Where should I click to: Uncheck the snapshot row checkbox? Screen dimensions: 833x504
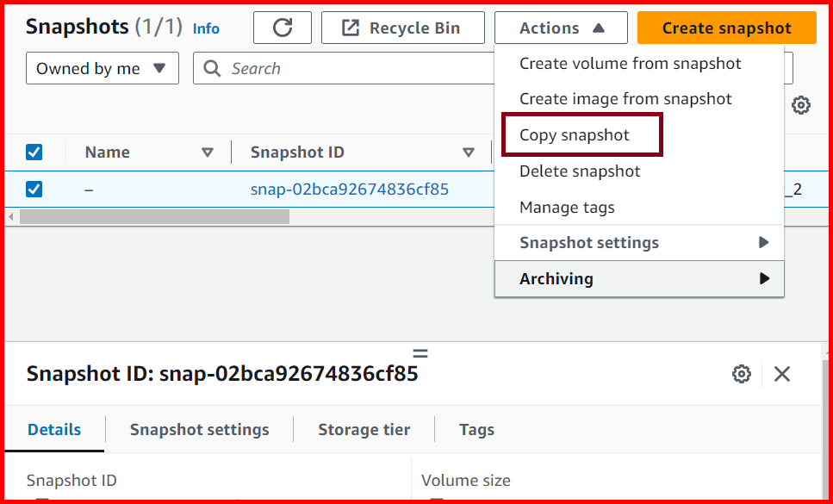(x=34, y=189)
